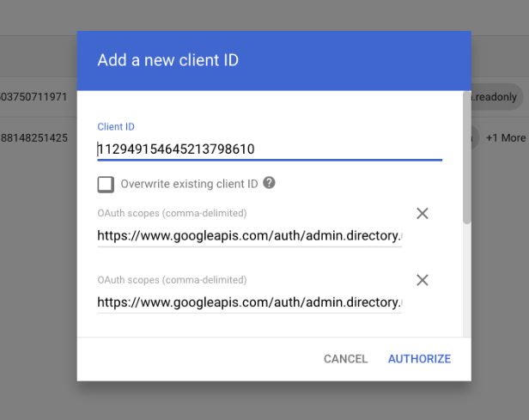Click the Client ID input field
529x420 pixels.
tap(270, 149)
